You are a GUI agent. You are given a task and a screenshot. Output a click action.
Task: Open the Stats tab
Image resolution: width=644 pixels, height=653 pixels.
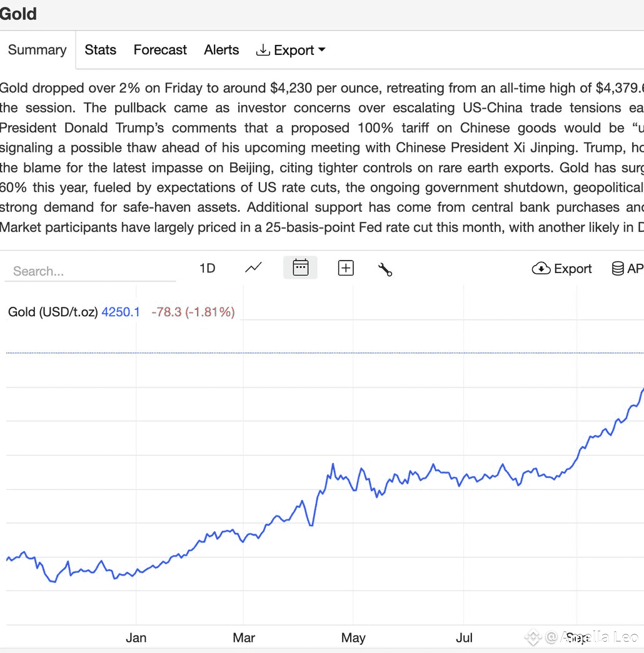(x=101, y=50)
